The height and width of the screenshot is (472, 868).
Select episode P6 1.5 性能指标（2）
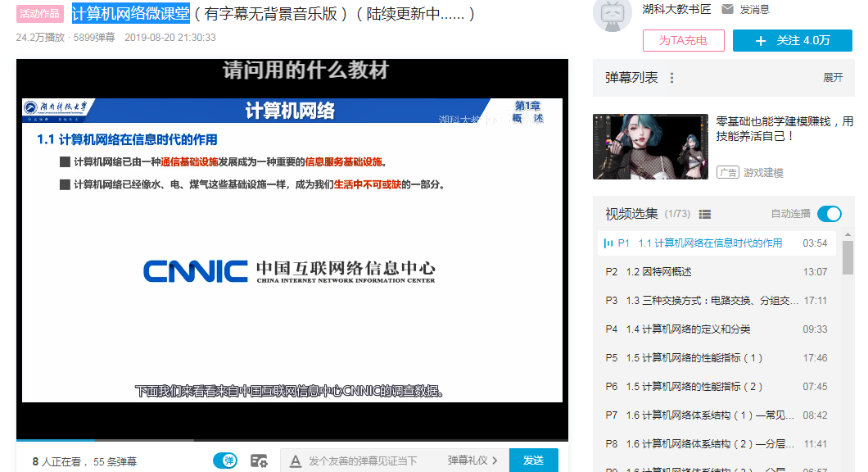tap(717, 388)
